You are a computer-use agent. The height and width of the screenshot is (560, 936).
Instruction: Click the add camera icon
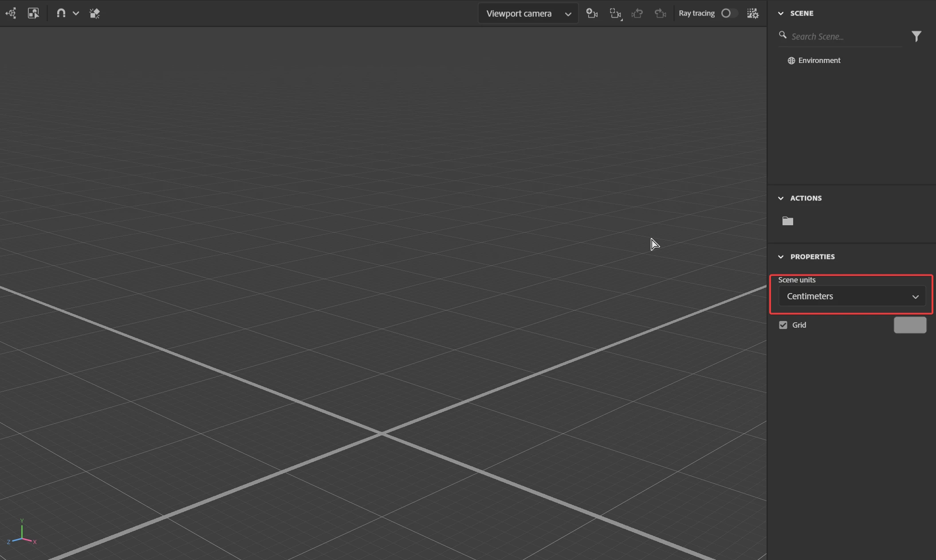coord(592,13)
